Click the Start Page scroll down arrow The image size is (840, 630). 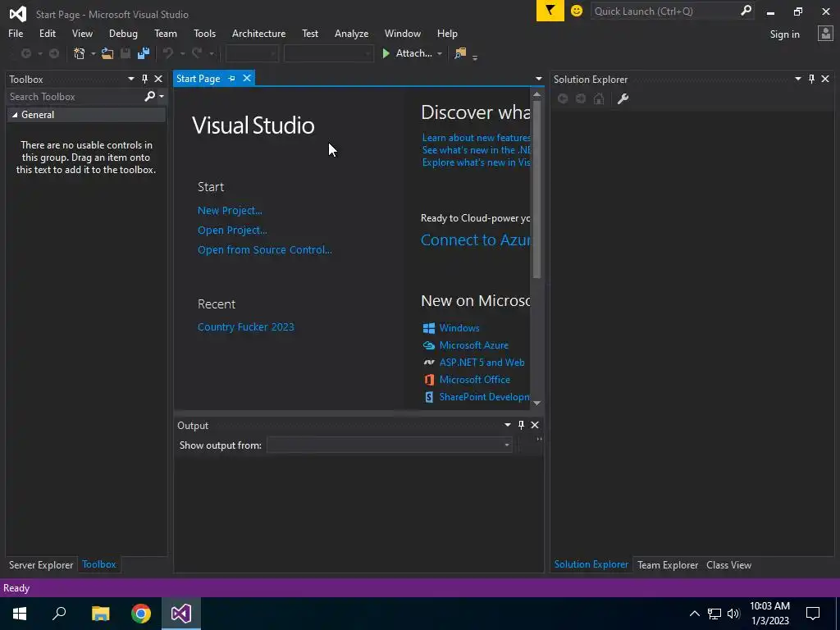pos(536,403)
